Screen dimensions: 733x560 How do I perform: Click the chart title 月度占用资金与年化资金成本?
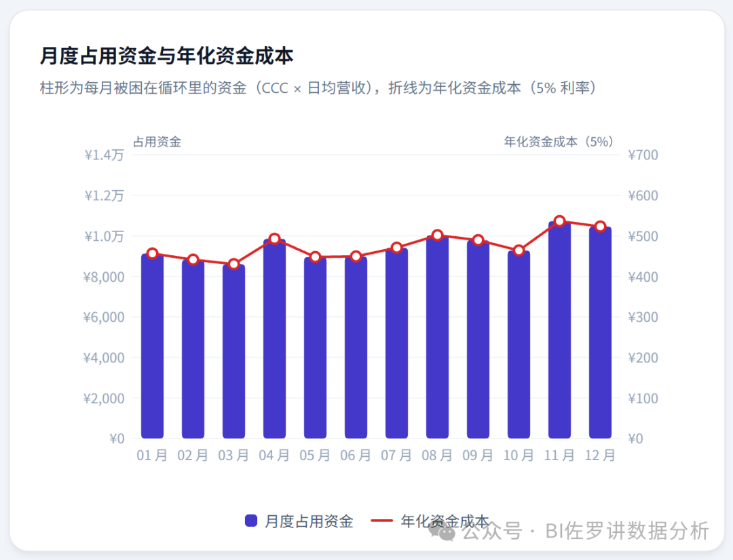166,56
